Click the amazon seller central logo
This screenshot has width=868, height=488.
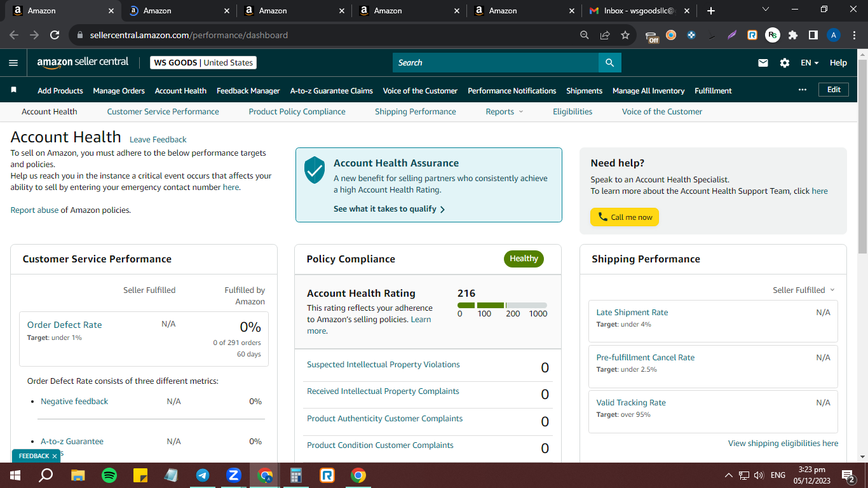[83, 62]
